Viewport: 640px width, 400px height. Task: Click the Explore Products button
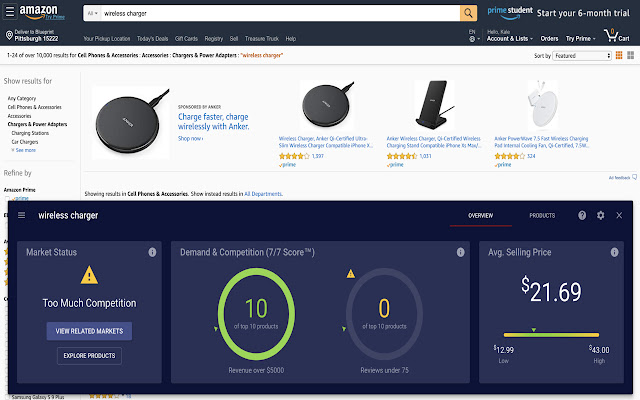click(88, 355)
